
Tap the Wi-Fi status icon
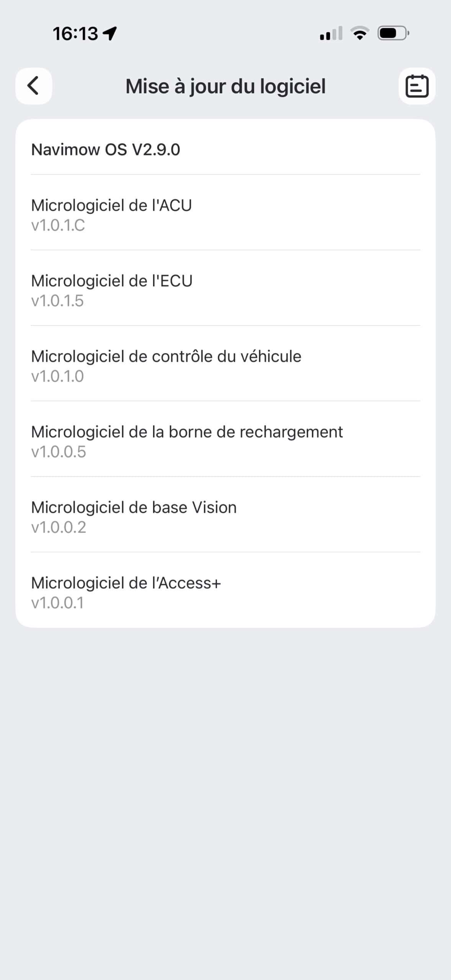[360, 34]
